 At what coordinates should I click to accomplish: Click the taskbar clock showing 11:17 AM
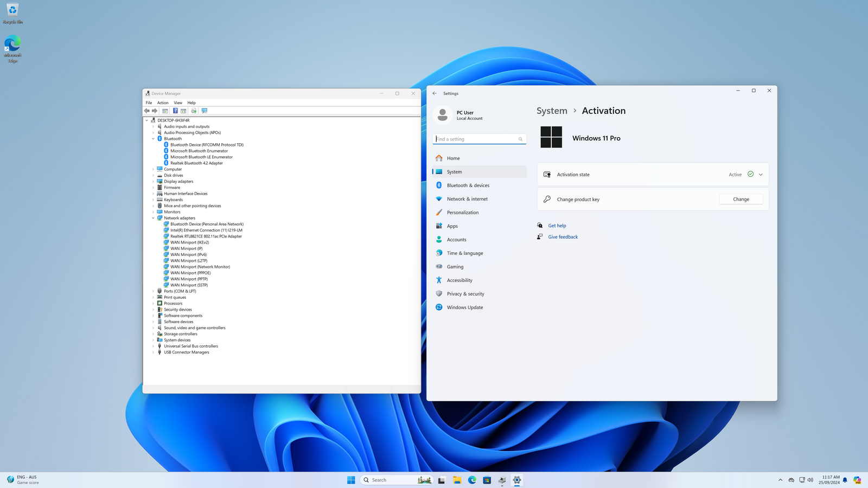[829, 480]
